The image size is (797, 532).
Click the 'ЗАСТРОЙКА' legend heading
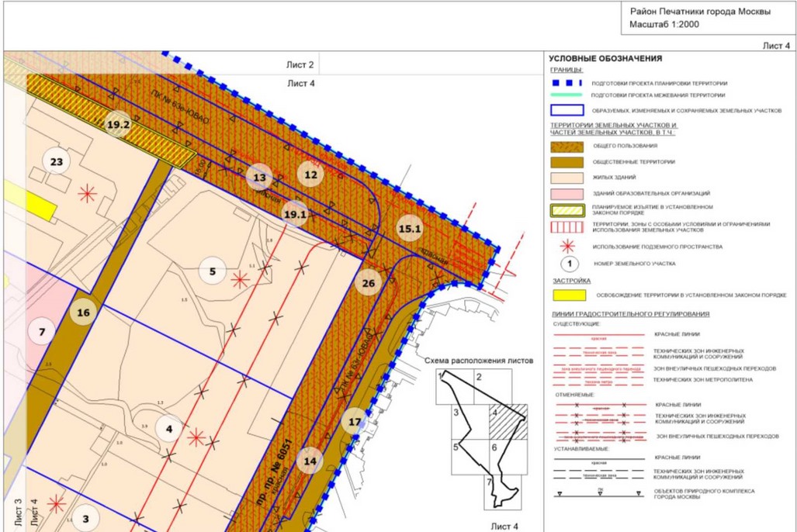coord(571,281)
